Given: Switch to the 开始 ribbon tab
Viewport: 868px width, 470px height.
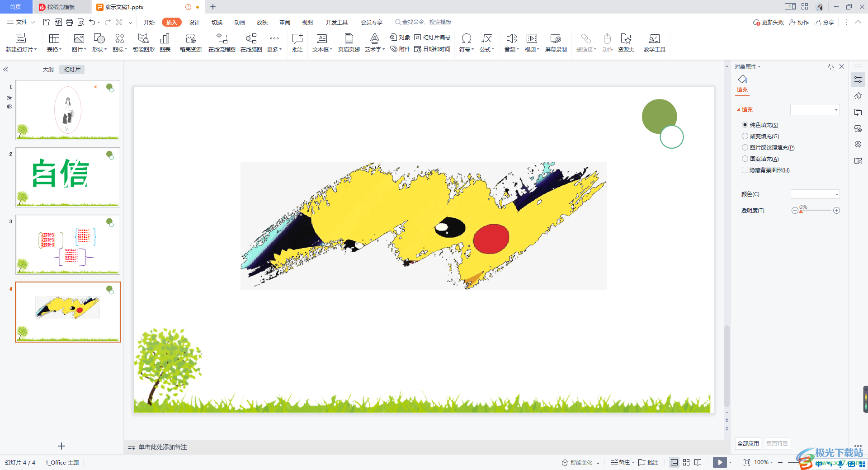Looking at the screenshot, I should (149, 22).
